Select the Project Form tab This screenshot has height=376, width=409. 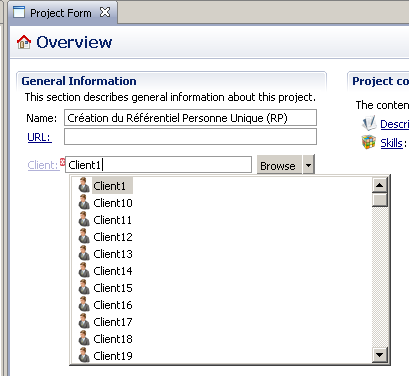click(63, 13)
